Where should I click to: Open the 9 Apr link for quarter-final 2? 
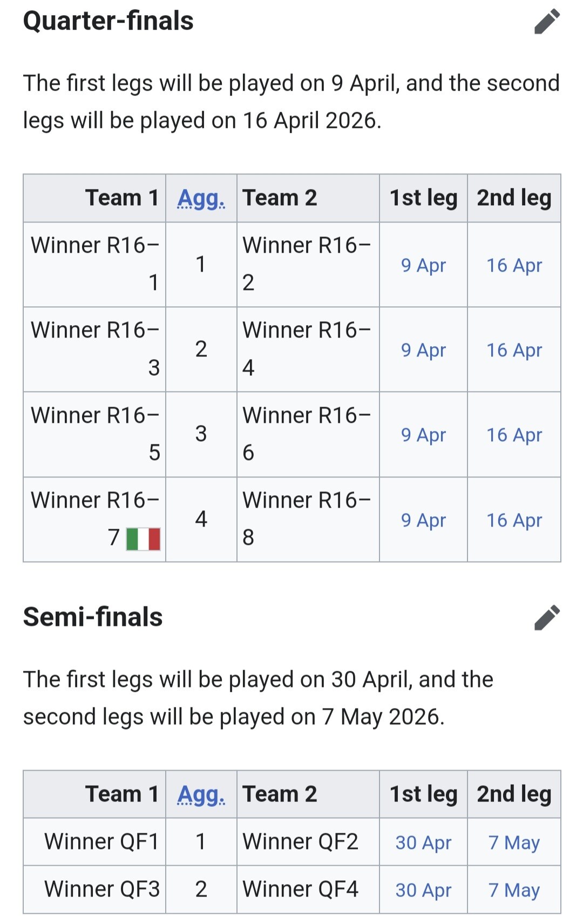[423, 350]
